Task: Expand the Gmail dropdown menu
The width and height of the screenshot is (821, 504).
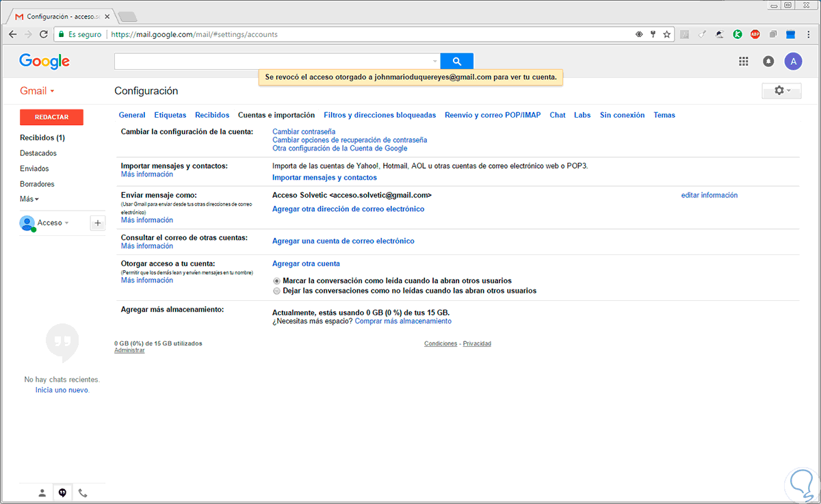Action: click(37, 91)
